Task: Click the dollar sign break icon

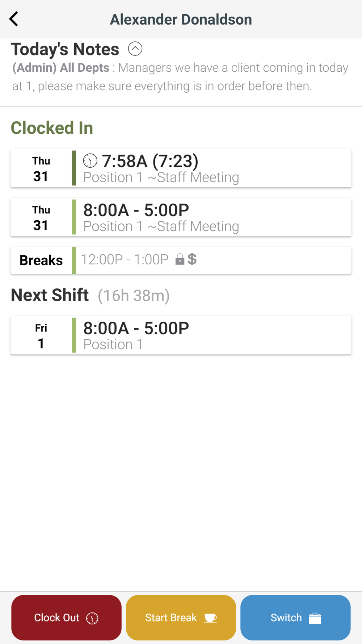Action: pos(192,259)
